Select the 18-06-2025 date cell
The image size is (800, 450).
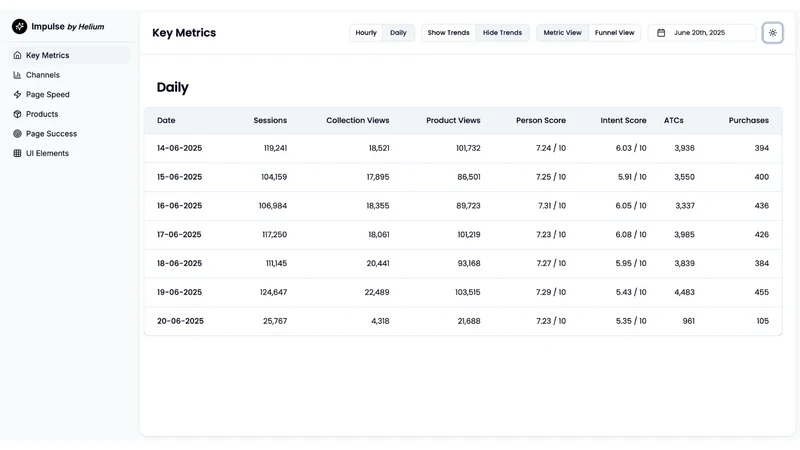[x=180, y=263]
